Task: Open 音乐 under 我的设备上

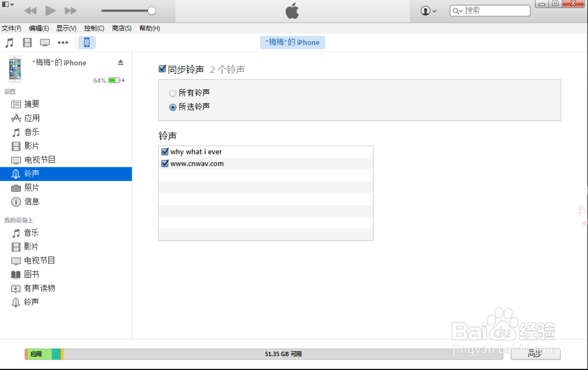Action: [x=66, y=233]
